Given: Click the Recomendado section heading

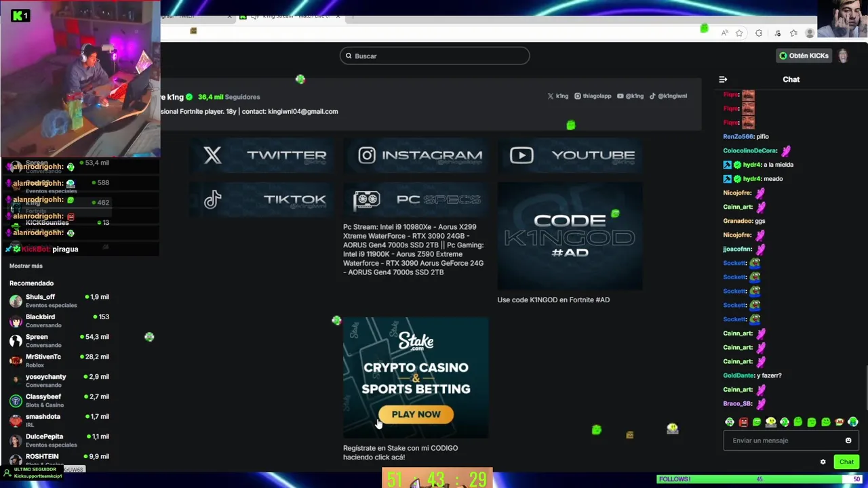Looking at the screenshot, I should click(x=31, y=283).
